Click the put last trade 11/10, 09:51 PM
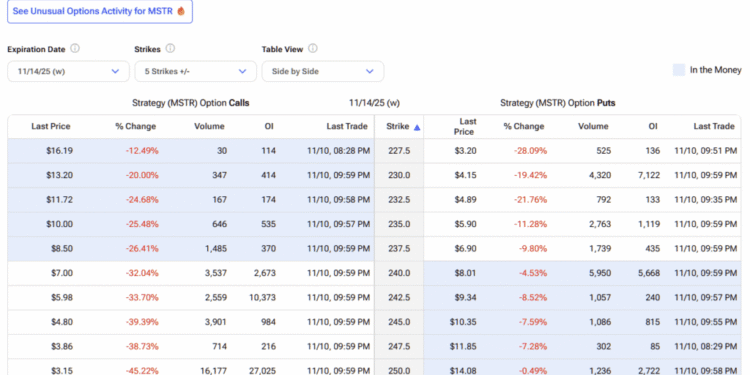750x375 pixels. (706, 151)
